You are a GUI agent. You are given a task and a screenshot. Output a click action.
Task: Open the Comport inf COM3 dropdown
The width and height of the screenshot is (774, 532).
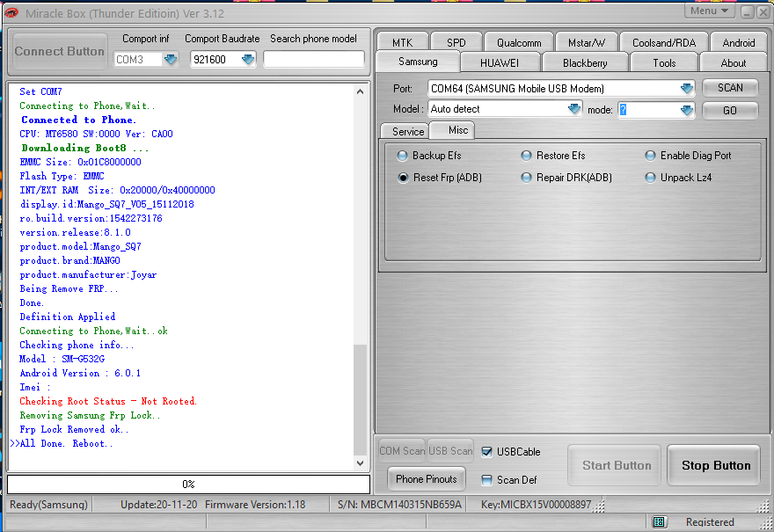click(171, 60)
